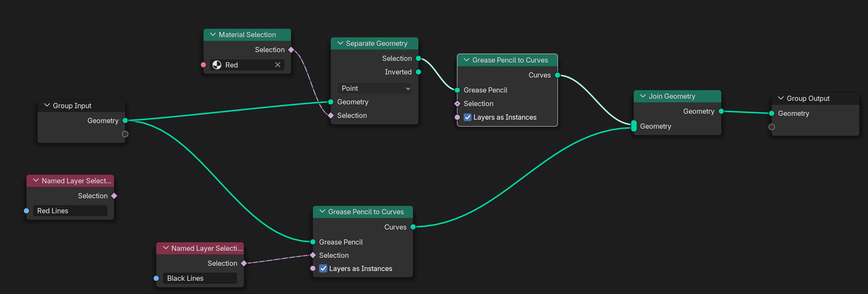Collapse the lower Grease Pencil to Curves node
Viewport: 868px width, 294px height.
tap(322, 212)
